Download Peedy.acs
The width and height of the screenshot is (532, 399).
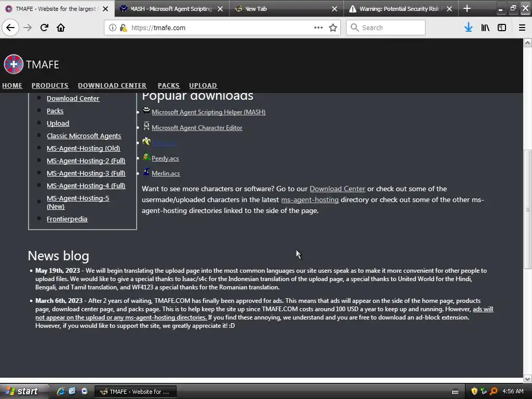[x=165, y=158]
